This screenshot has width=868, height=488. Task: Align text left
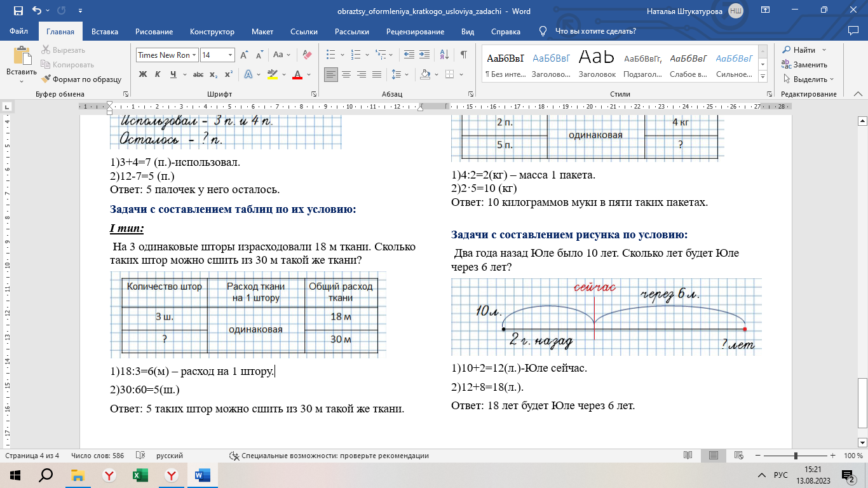coord(330,74)
